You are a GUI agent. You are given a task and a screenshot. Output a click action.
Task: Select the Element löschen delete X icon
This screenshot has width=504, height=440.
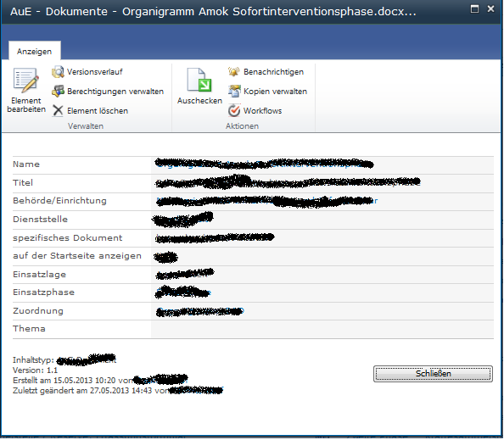(58, 111)
